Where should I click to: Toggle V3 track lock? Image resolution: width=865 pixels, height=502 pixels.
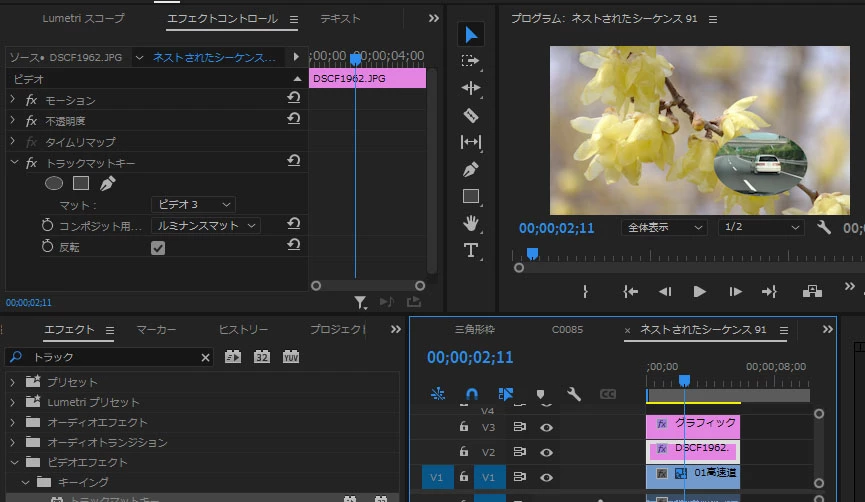click(x=464, y=426)
